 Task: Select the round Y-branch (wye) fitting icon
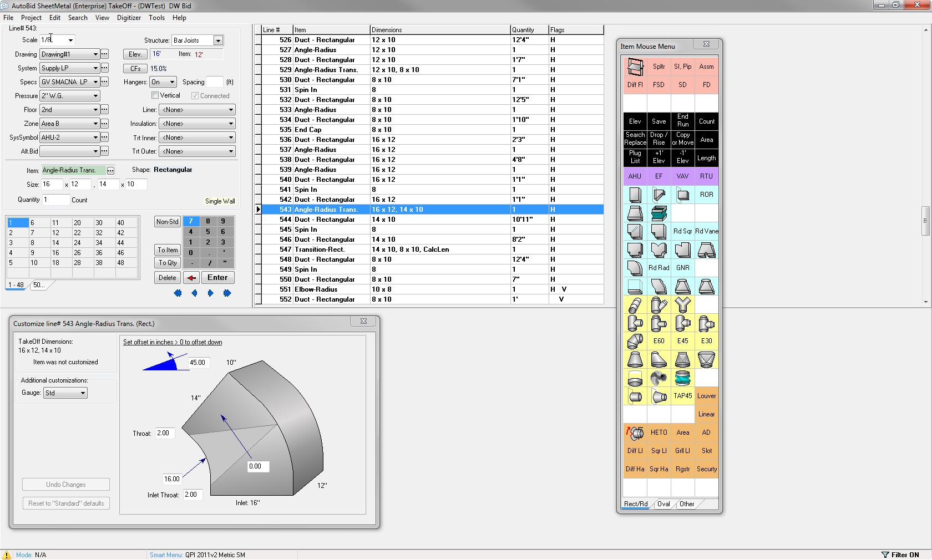click(x=682, y=304)
